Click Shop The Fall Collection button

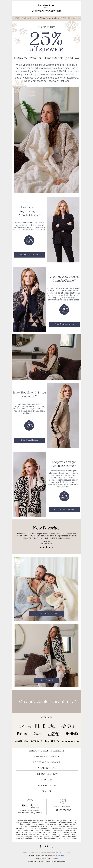[46, 614]
